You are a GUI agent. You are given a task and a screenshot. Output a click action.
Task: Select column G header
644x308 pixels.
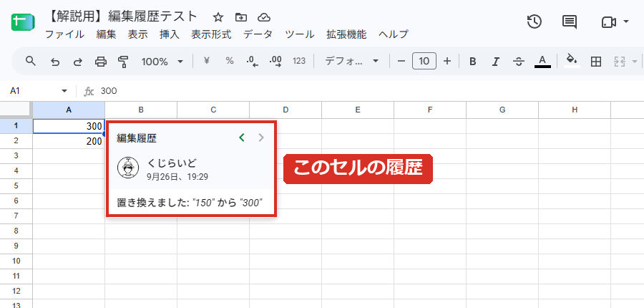[502, 110]
